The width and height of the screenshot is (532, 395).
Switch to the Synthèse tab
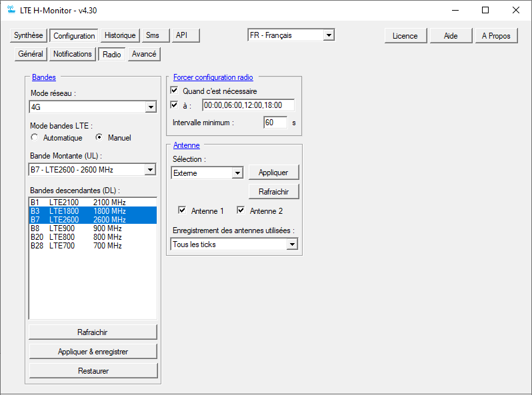[29, 36]
